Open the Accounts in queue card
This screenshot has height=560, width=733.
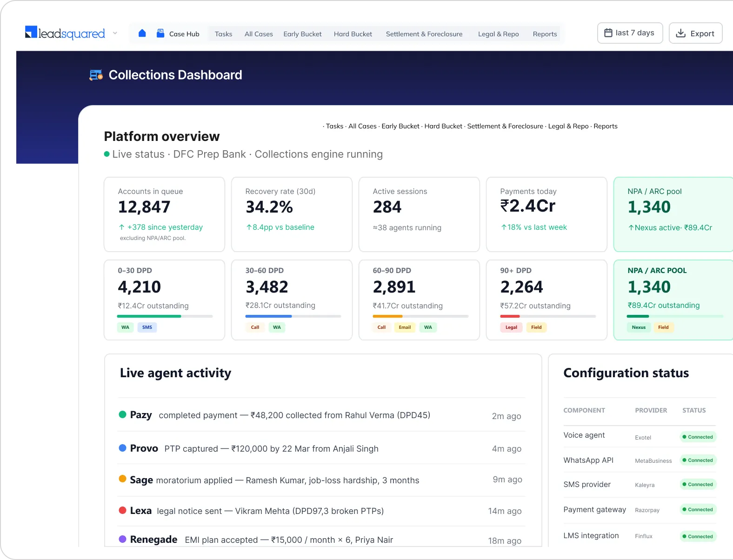point(164,214)
